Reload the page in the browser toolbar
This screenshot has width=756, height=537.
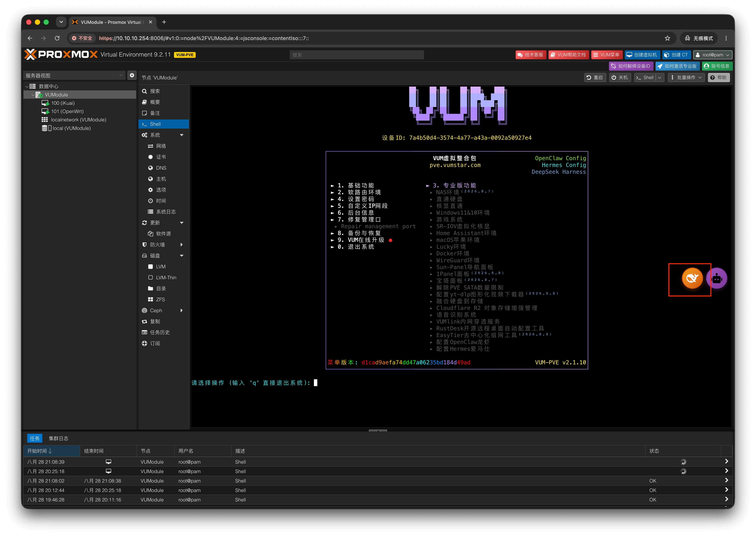click(57, 38)
